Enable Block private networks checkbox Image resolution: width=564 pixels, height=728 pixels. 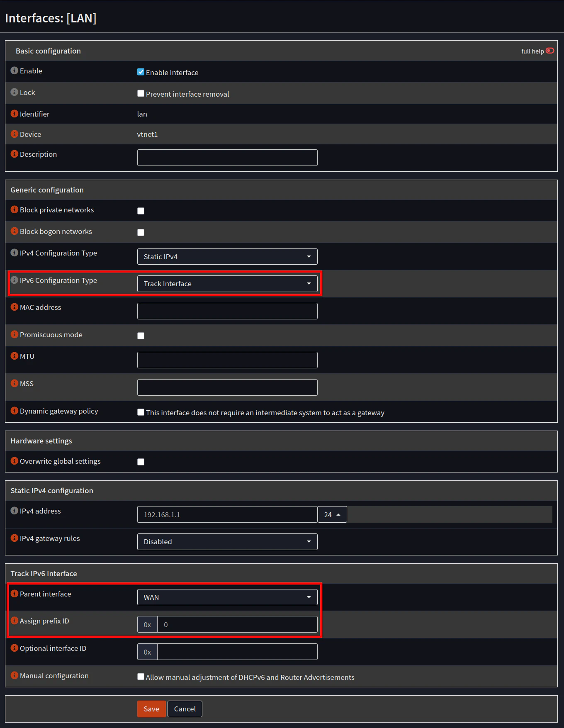[x=141, y=211]
